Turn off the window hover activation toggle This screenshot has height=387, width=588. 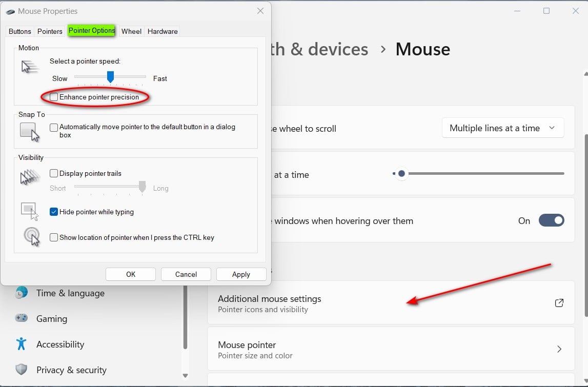coord(551,220)
